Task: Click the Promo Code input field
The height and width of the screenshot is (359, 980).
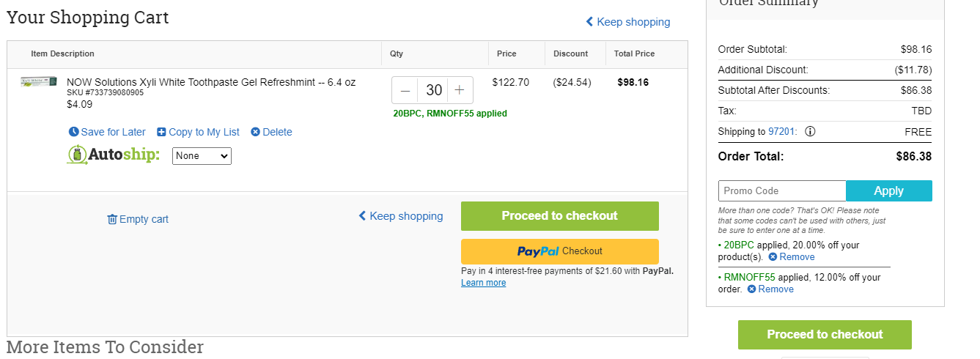Action: tap(782, 190)
